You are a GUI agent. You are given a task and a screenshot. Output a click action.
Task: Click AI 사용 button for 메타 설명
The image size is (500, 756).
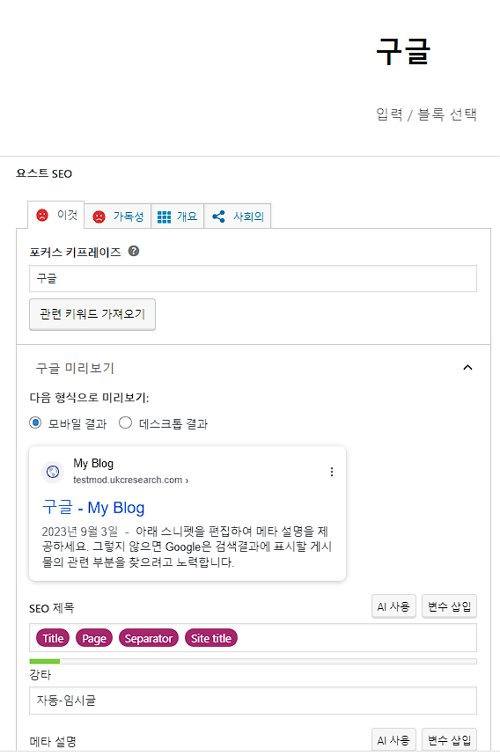coord(393,740)
